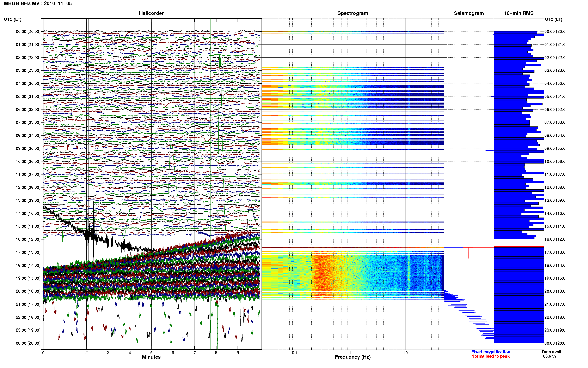
Task: Click the left time label 13:00 (09:00)
Action: click(28, 200)
